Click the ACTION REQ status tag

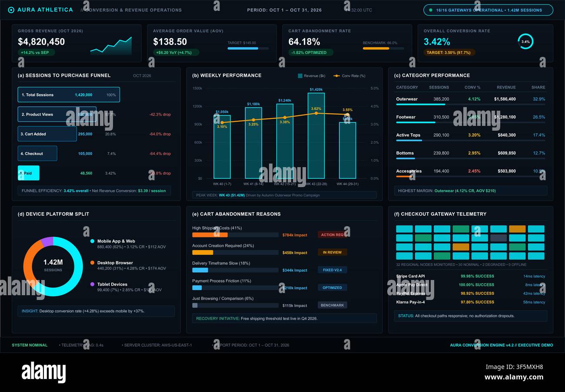coord(332,235)
